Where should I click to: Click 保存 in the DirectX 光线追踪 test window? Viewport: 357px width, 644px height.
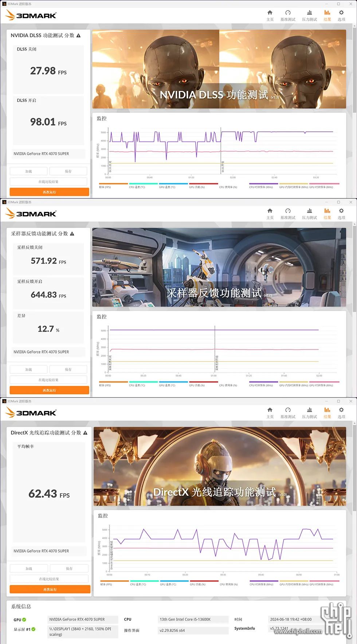pos(69,569)
